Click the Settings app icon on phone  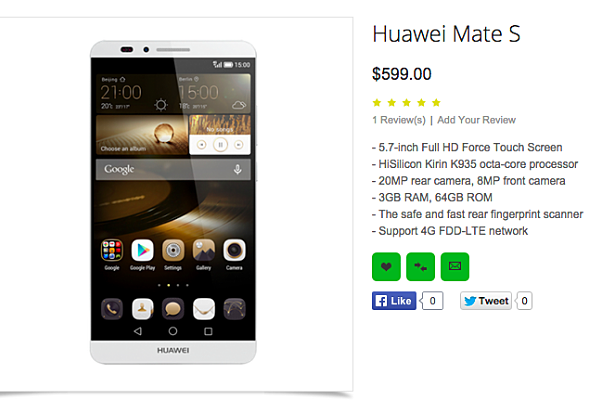pyautogui.click(x=173, y=250)
